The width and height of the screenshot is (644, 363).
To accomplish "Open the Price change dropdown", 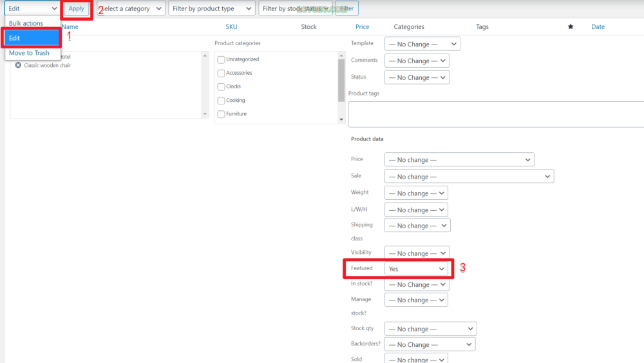I will (459, 159).
